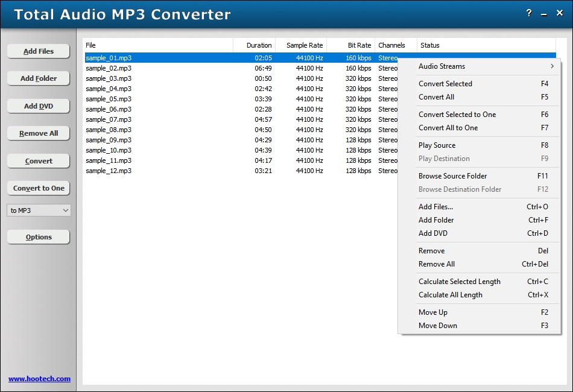The width and height of the screenshot is (573, 392).
Task: Click the Remove All sidebar button
Action: click(x=39, y=133)
